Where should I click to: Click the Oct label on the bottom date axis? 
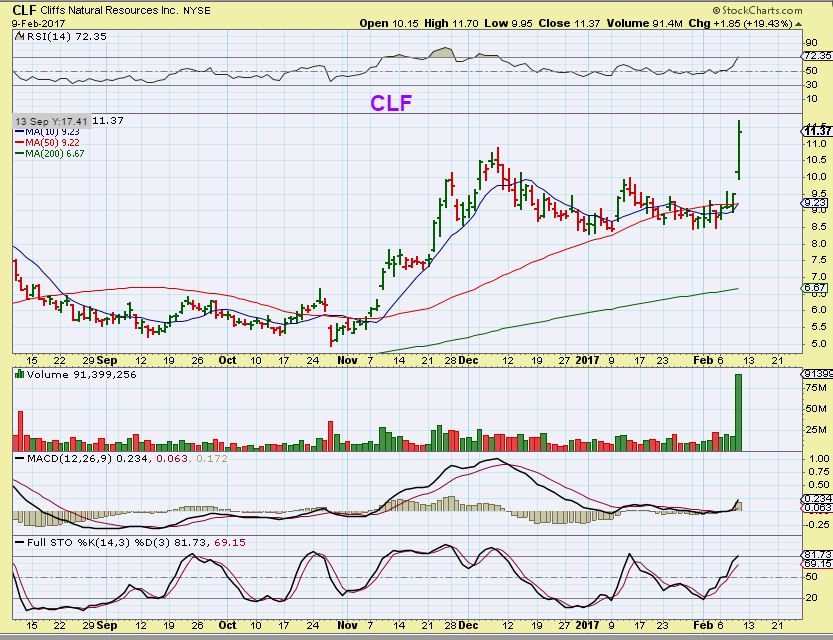click(227, 625)
